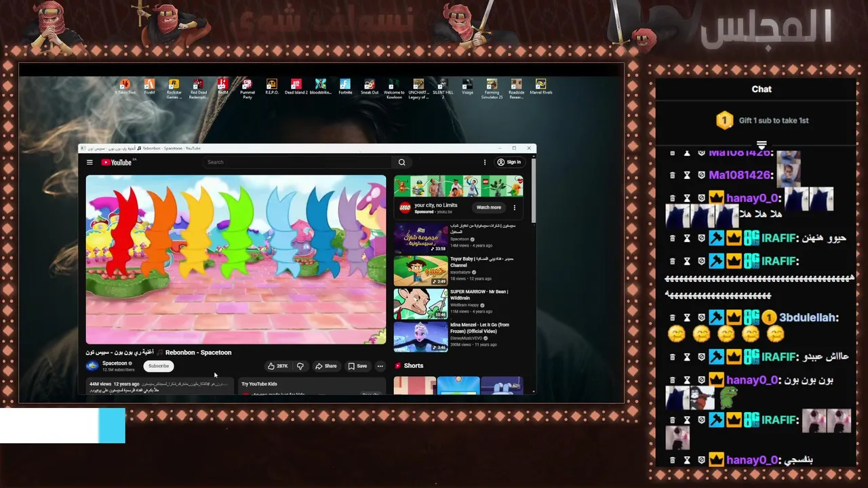This screenshot has height=488, width=868.
Task: Open the Toyor Baby Channel video thumbnail
Action: pos(420,271)
